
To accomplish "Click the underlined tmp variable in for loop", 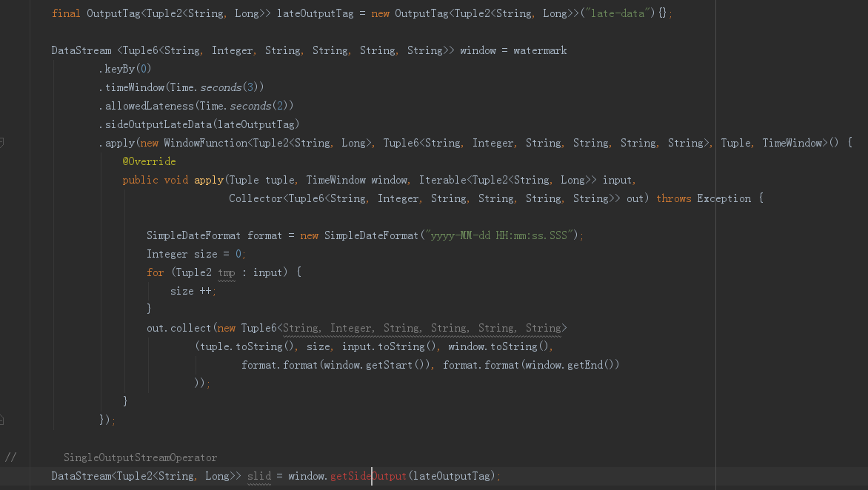I will click(x=227, y=272).
